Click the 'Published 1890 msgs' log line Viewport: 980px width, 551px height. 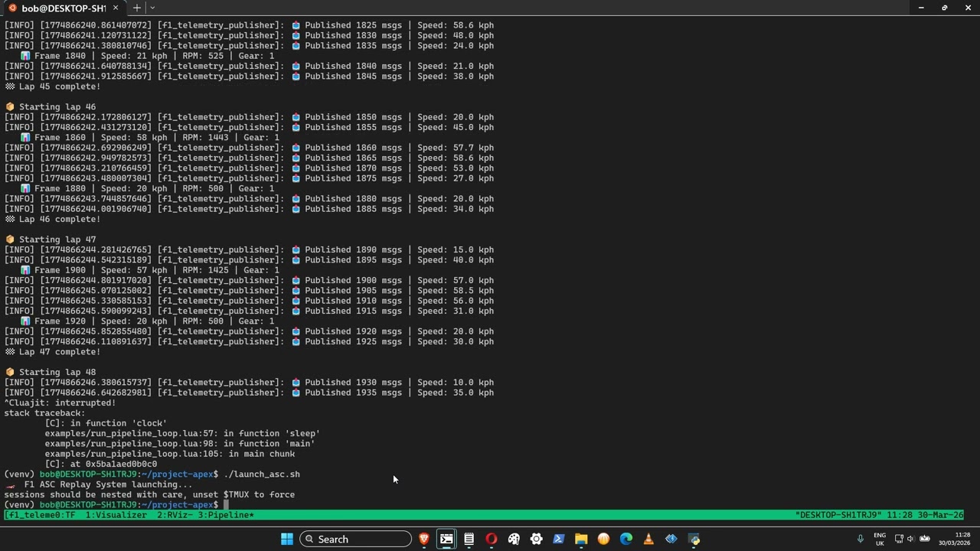pos(249,249)
